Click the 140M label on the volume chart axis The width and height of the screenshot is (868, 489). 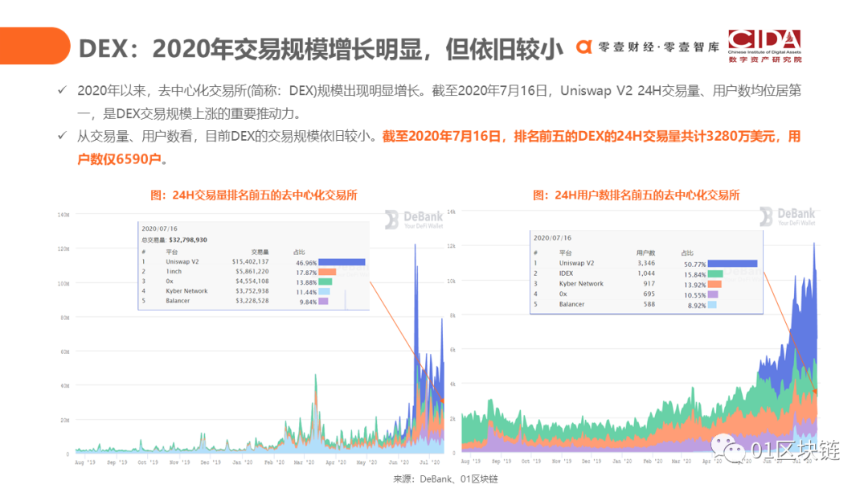coord(63,214)
